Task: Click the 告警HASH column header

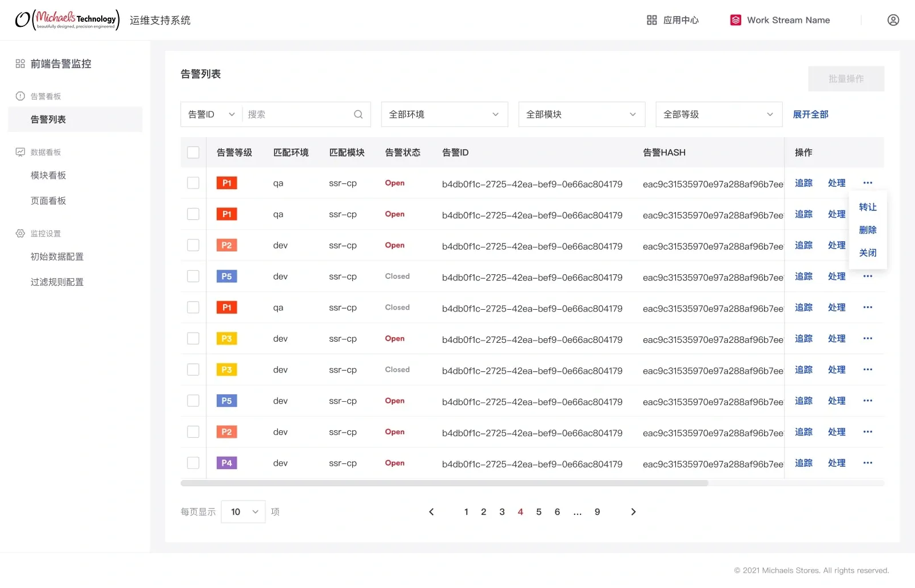Action: [664, 153]
